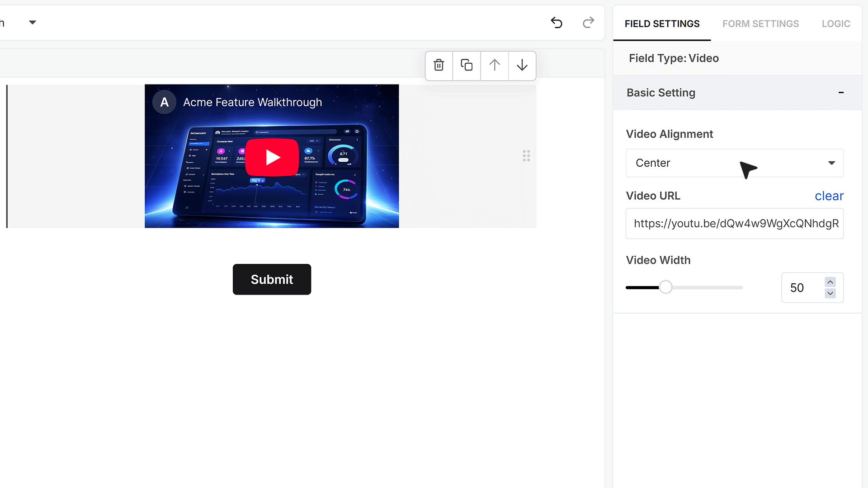Open the Video Alignment dropdown
This screenshot has width=868, height=488.
point(735,163)
